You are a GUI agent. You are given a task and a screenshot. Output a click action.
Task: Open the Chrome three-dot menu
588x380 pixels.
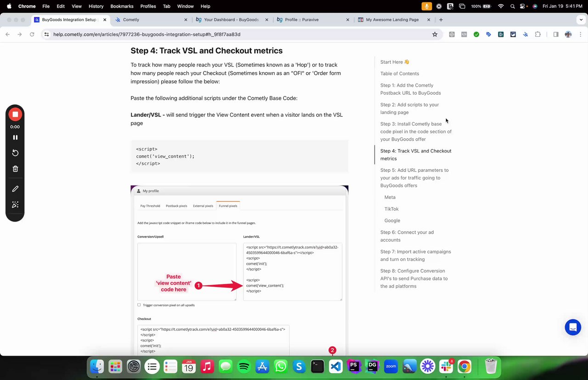(580, 34)
